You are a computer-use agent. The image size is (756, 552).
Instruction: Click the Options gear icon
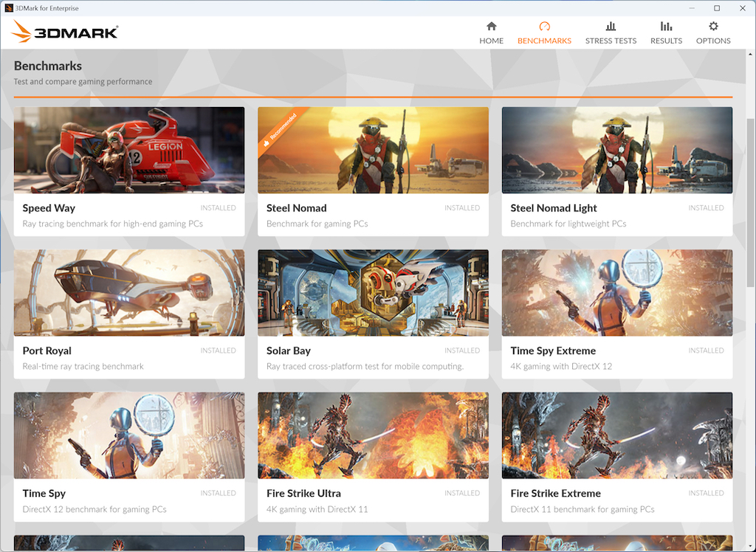(713, 26)
